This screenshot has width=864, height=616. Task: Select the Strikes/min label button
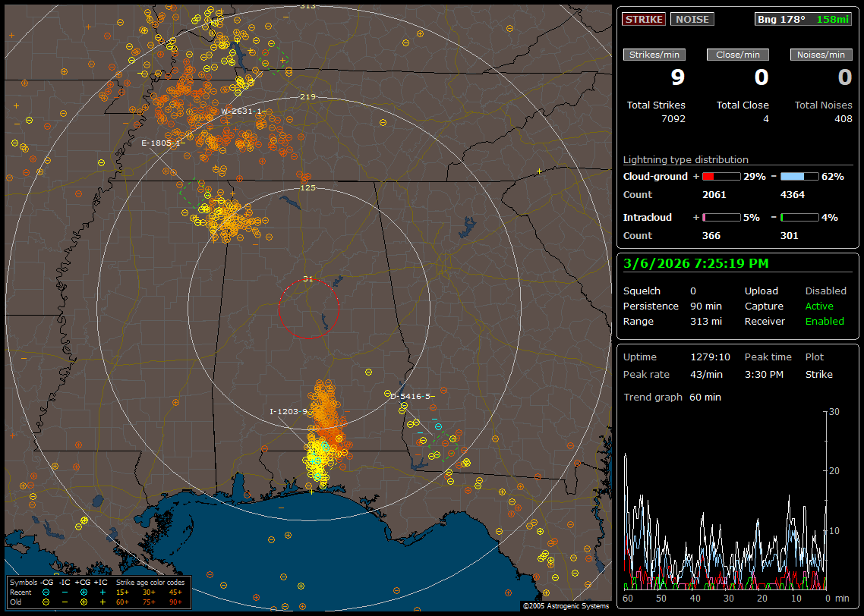click(654, 55)
